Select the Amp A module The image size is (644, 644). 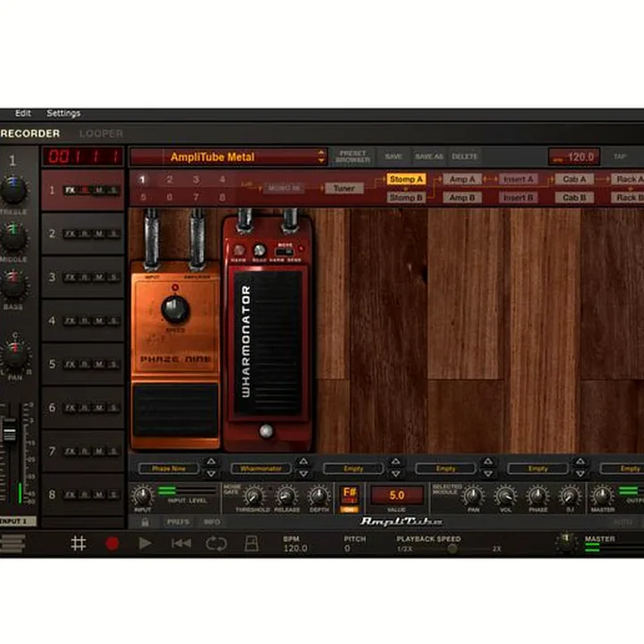(x=462, y=179)
